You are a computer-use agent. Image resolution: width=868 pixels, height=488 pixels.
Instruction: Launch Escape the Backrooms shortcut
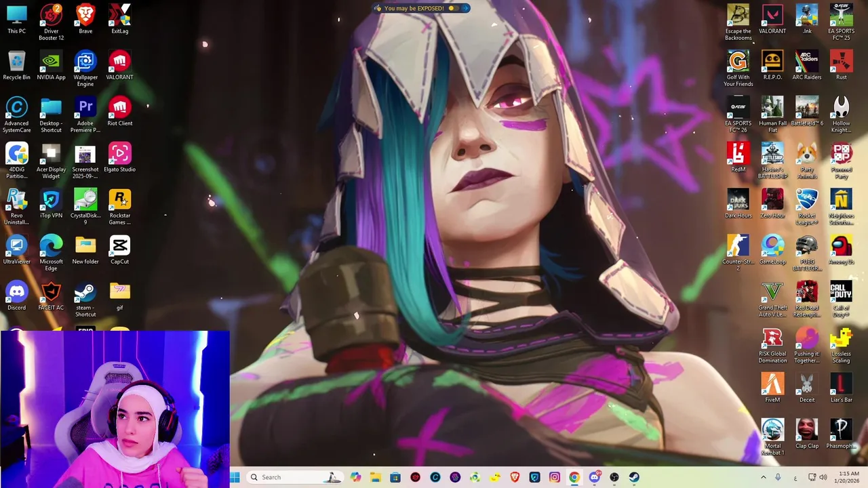point(738,22)
